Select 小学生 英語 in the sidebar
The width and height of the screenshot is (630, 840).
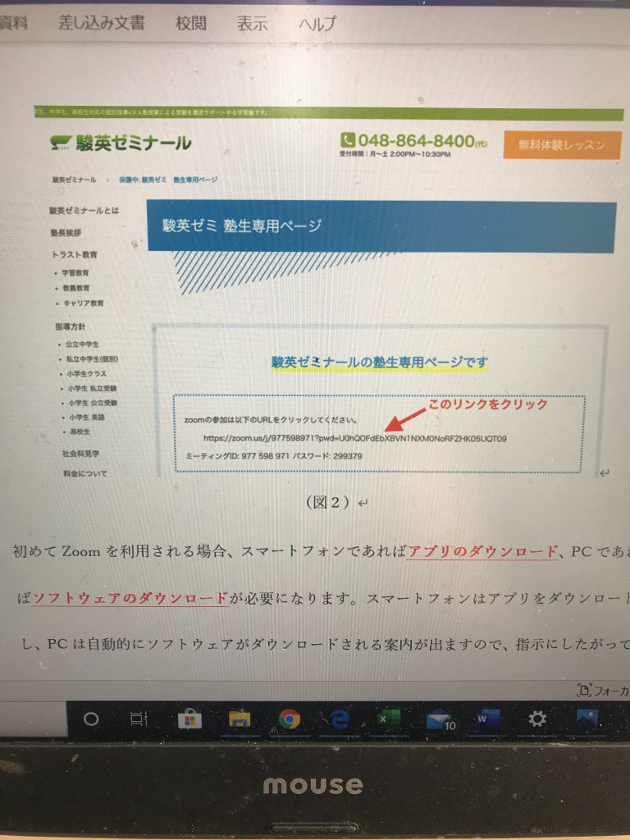click(x=87, y=418)
